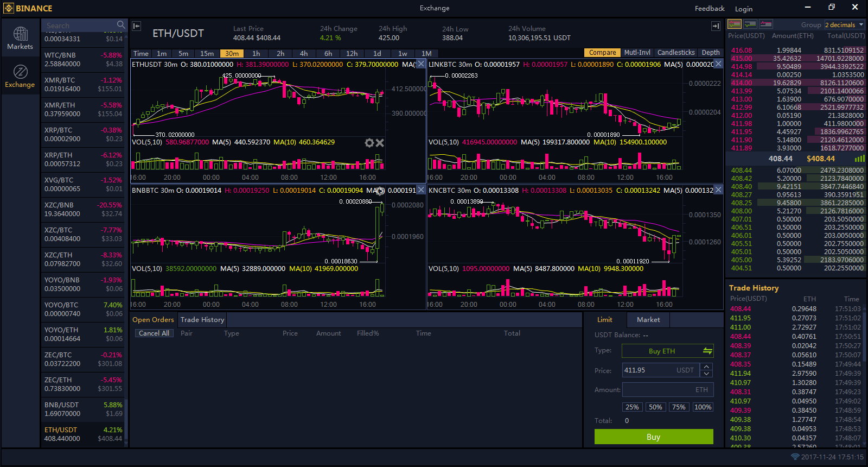The height and width of the screenshot is (467, 868).
Task: Select the 4h time interval
Action: (304, 53)
